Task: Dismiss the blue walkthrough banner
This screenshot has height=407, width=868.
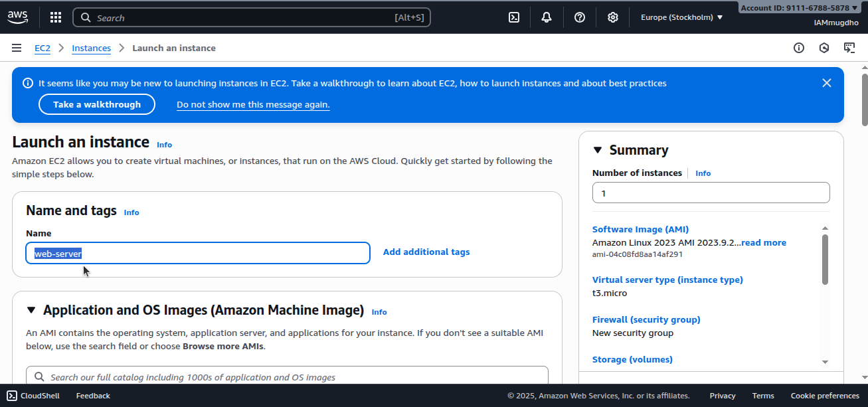Action: [x=827, y=83]
